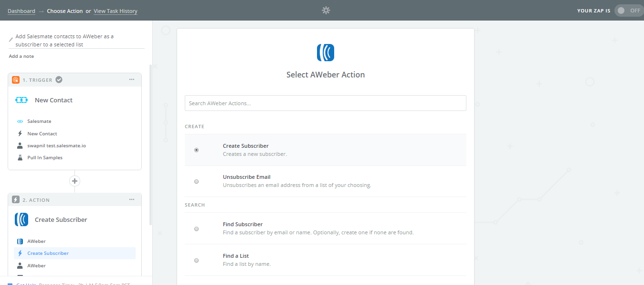
Task: Go to the Dashboard link
Action: [x=21, y=11]
